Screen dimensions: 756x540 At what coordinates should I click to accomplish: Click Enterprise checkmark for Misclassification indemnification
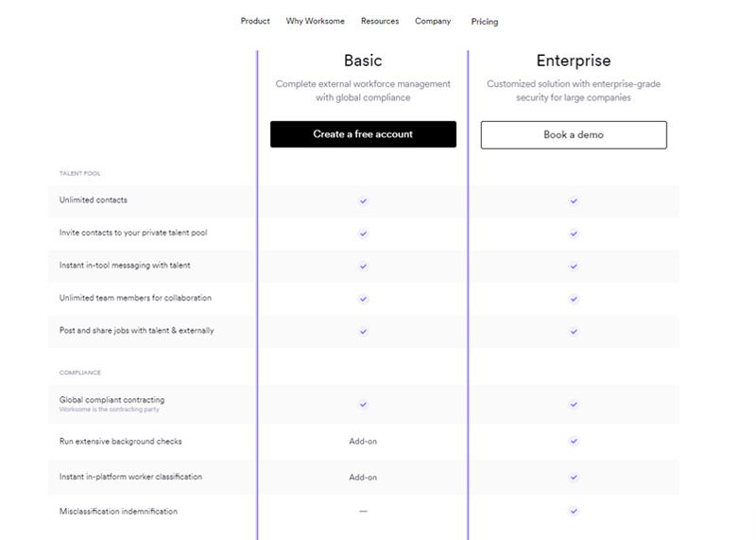pos(574,512)
